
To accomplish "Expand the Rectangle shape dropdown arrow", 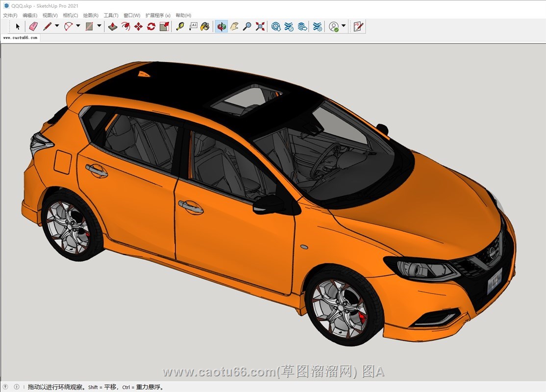I will click(x=99, y=26).
